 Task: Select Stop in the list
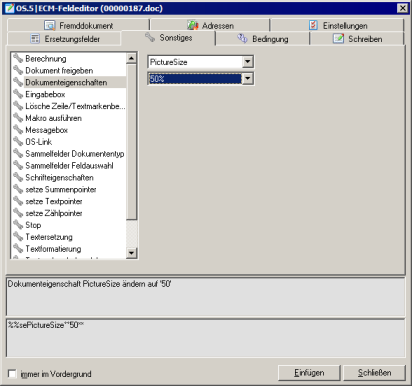(x=33, y=225)
